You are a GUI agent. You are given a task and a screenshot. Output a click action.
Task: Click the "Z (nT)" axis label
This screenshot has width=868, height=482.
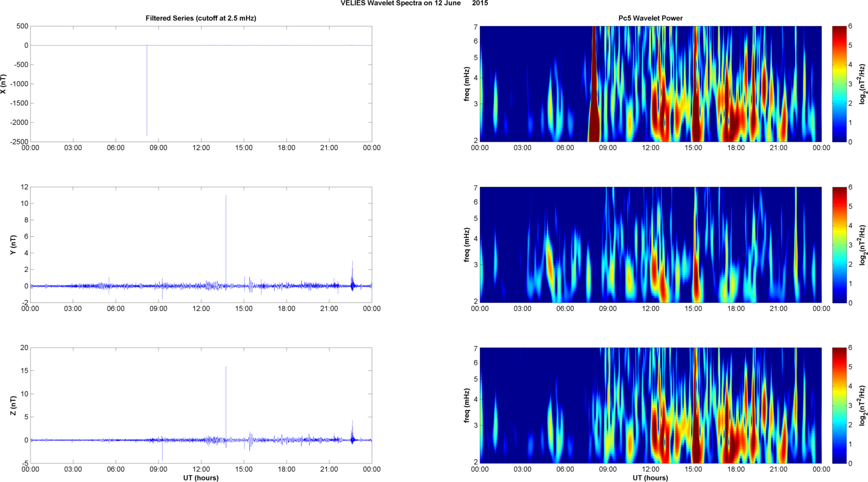pos(14,406)
